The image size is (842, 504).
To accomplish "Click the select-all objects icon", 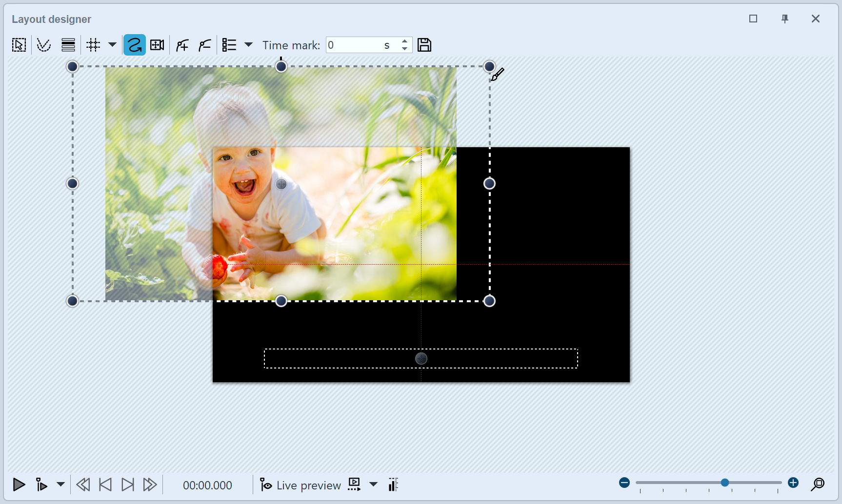I will (x=19, y=45).
